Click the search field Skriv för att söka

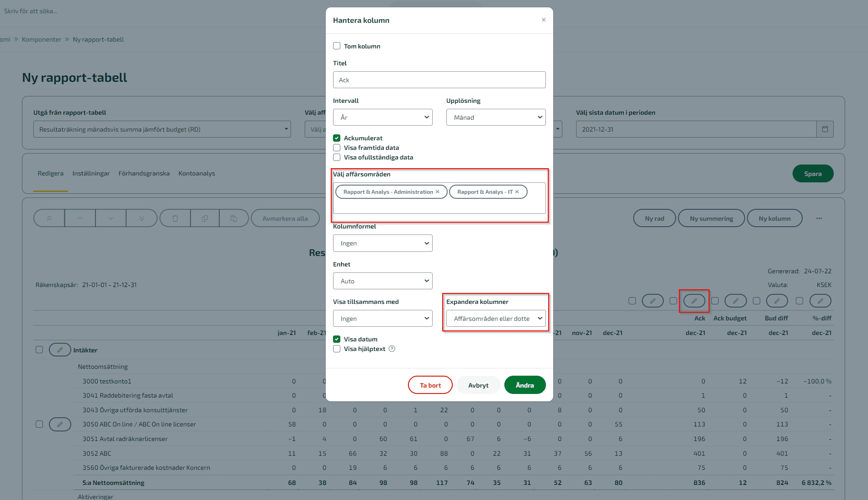(31, 11)
